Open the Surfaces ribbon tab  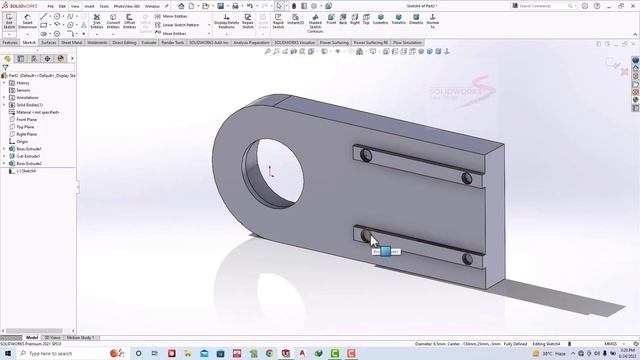coord(49,42)
